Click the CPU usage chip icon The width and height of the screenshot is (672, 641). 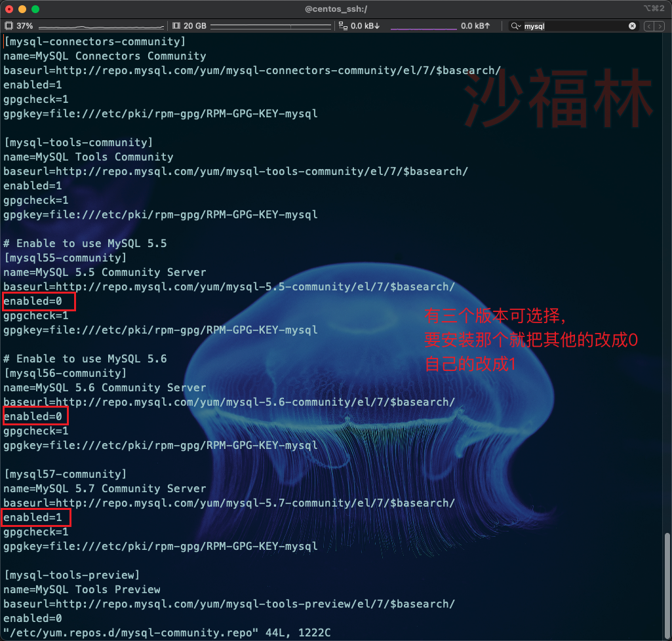[x=9, y=26]
